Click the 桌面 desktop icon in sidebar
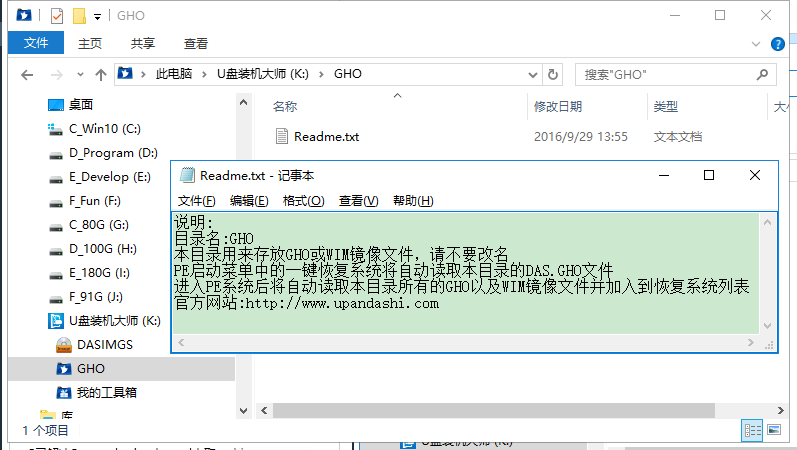The image size is (797, 450). coord(55,105)
